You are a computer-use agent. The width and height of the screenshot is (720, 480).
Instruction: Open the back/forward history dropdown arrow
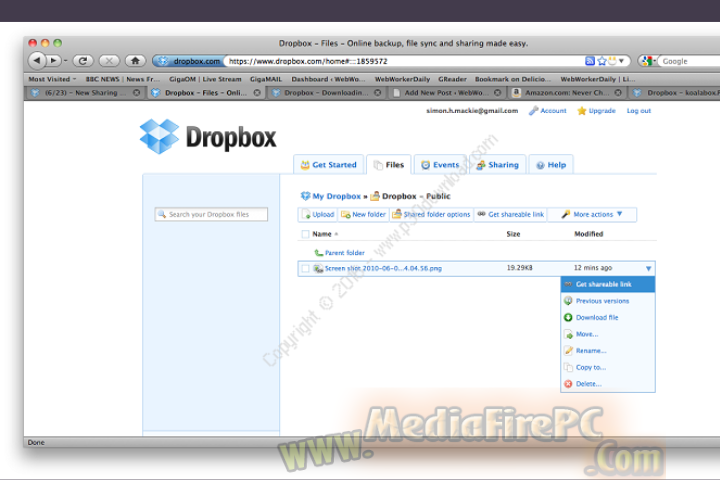pos(66,61)
